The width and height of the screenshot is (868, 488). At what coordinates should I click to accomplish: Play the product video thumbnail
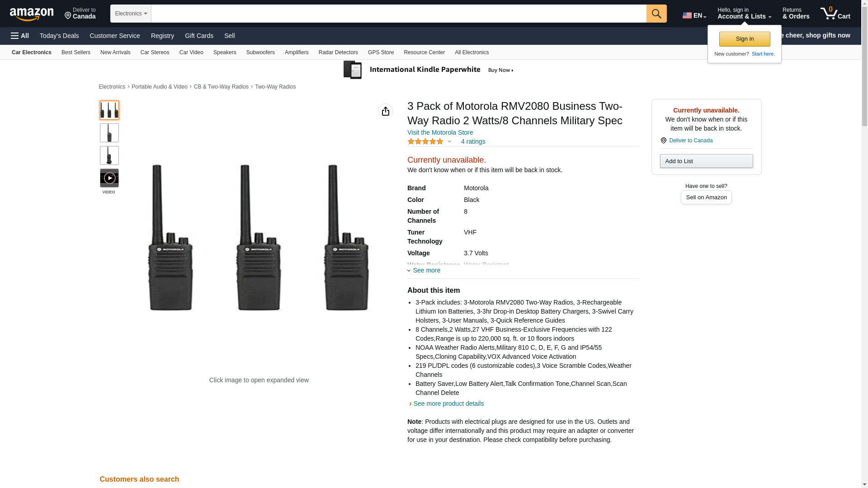pyautogui.click(x=109, y=178)
